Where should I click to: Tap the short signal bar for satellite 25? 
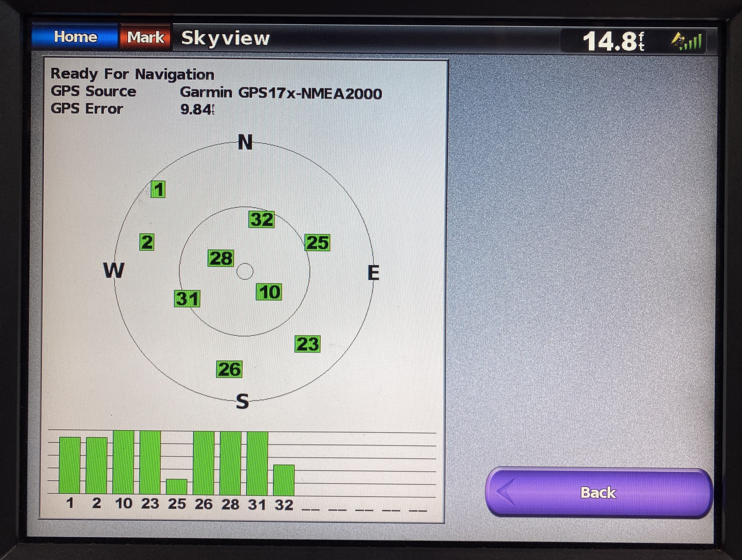[177, 487]
